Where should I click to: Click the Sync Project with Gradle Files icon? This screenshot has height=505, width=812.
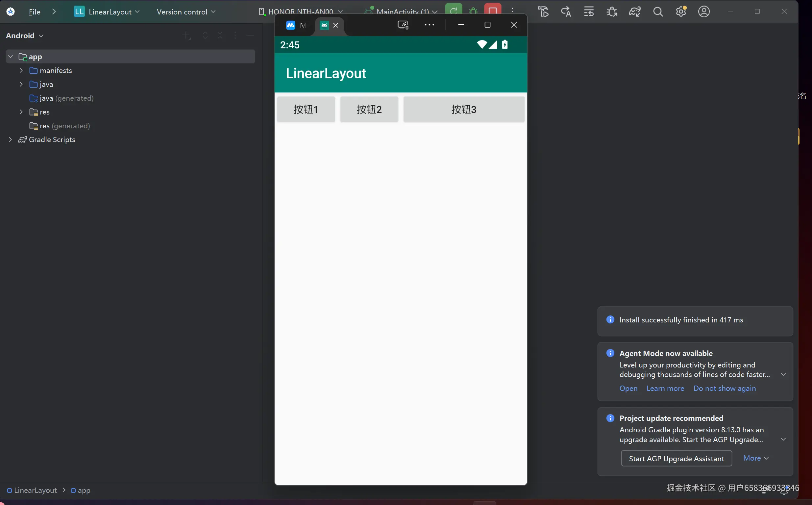coord(634,12)
